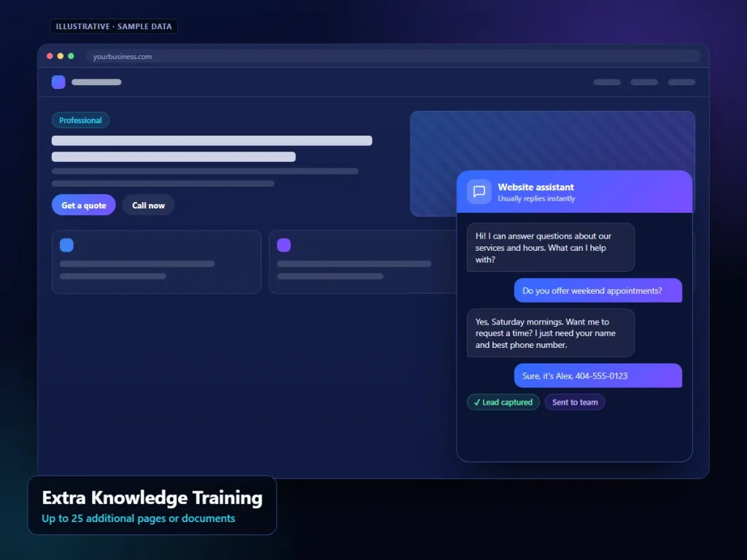Click the green maximize window dot
This screenshot has width=747, height=560.
[x=71, y=56]
